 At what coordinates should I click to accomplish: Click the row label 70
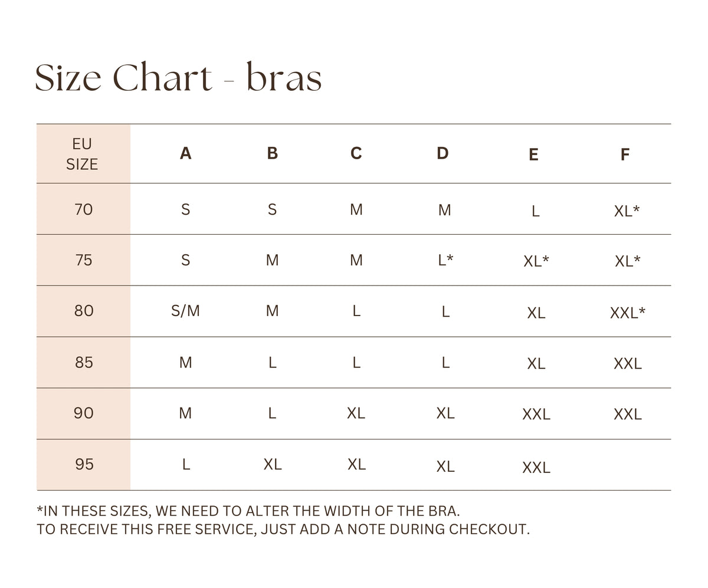coord(84,209)
